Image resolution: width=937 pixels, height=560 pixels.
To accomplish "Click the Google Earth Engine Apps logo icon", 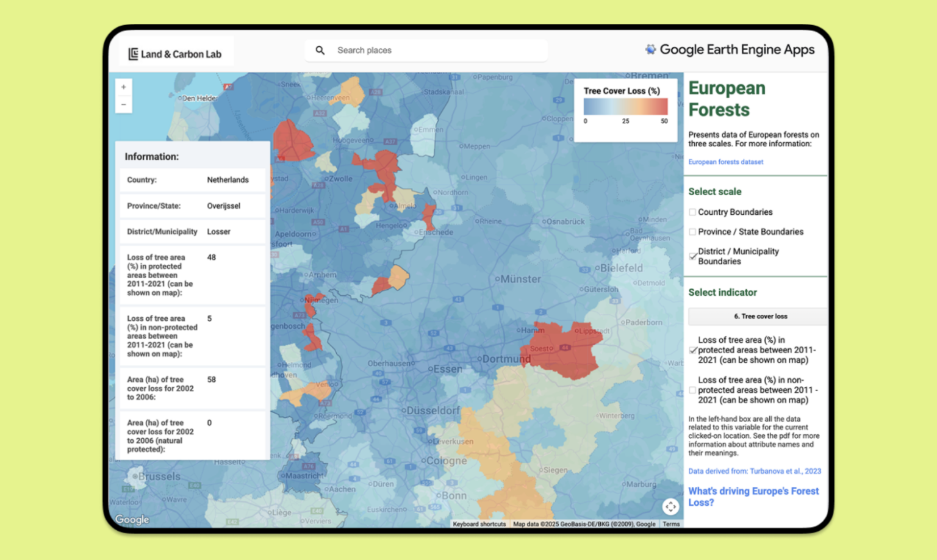I will coord(650,49).
